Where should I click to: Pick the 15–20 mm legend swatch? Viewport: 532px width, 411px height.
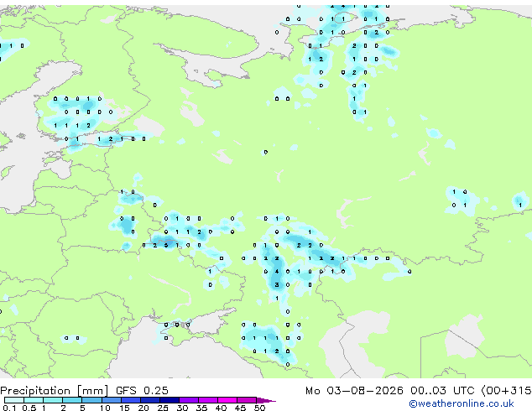131,400
